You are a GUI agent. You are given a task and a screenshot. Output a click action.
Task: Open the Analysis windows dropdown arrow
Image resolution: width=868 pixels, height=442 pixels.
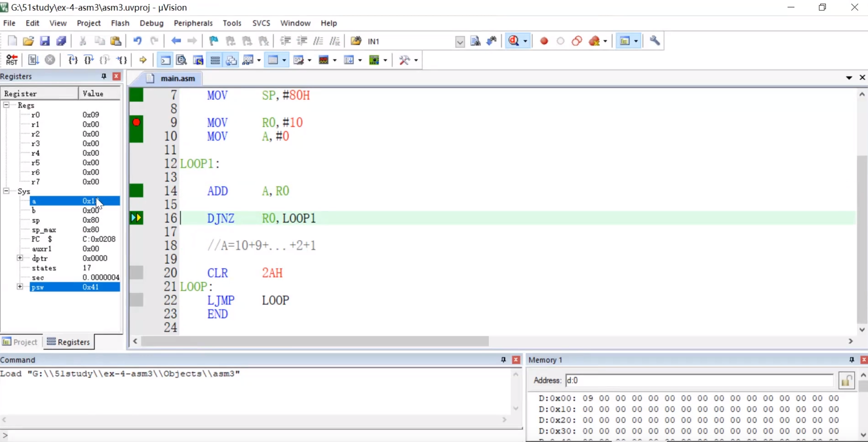(x=335, y=60)
